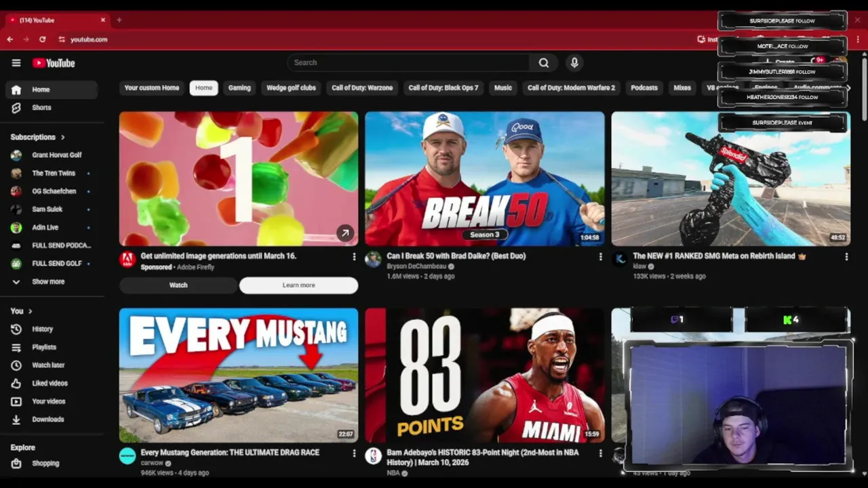Open the Splendid SMG video thumbnail

[731, 179]
